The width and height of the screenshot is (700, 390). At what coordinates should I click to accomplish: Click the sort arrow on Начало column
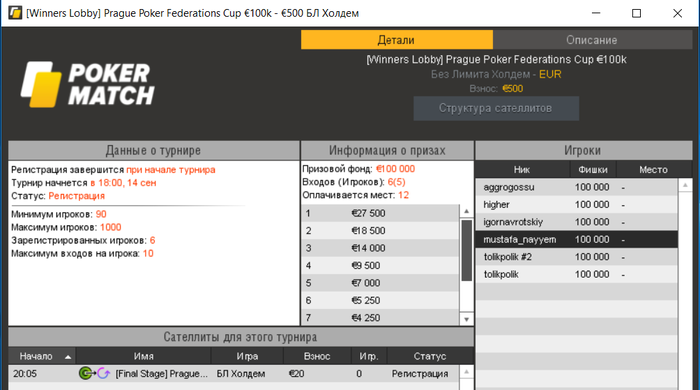[x=68, y=357]
